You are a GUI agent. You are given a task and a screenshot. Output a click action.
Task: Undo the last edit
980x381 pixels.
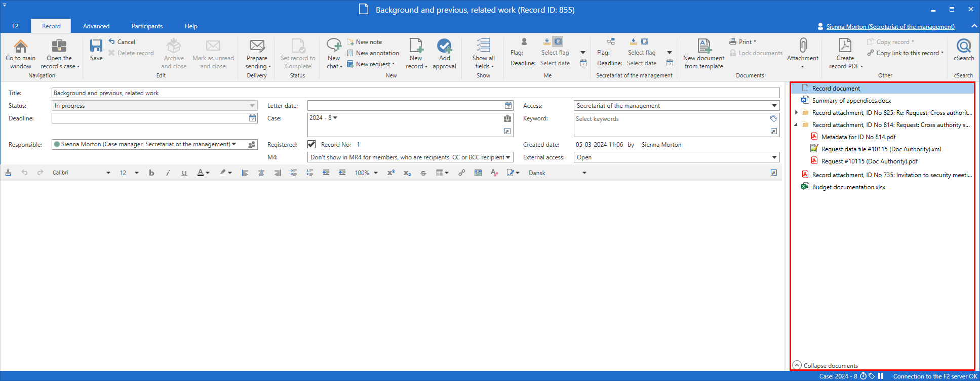[24, 173]
